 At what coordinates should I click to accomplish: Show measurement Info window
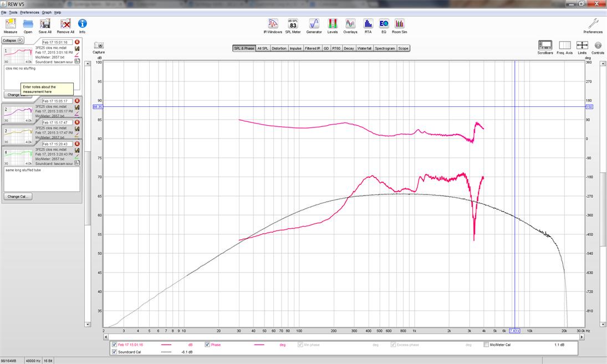pos(82,26)
